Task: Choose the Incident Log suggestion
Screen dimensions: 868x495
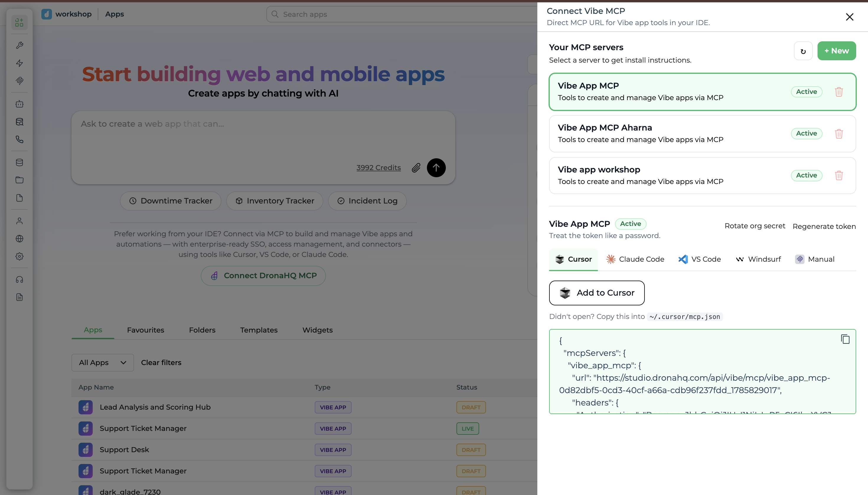Action: 367,201
